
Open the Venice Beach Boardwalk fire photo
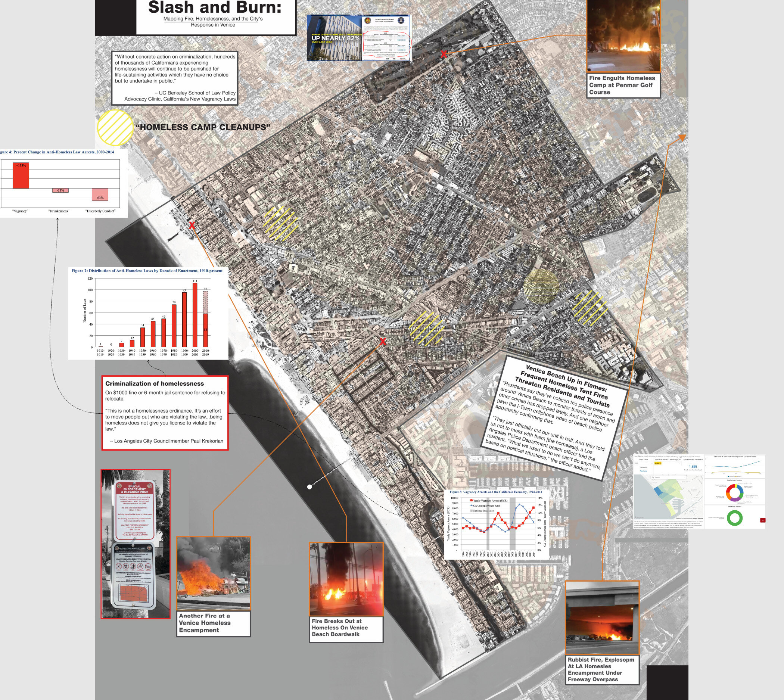346,579
